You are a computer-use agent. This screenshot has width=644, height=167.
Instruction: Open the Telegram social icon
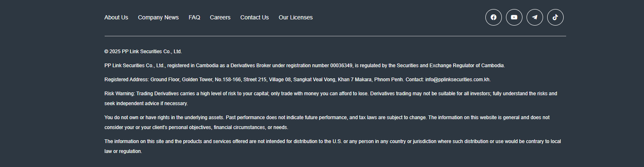pos(534,17)
